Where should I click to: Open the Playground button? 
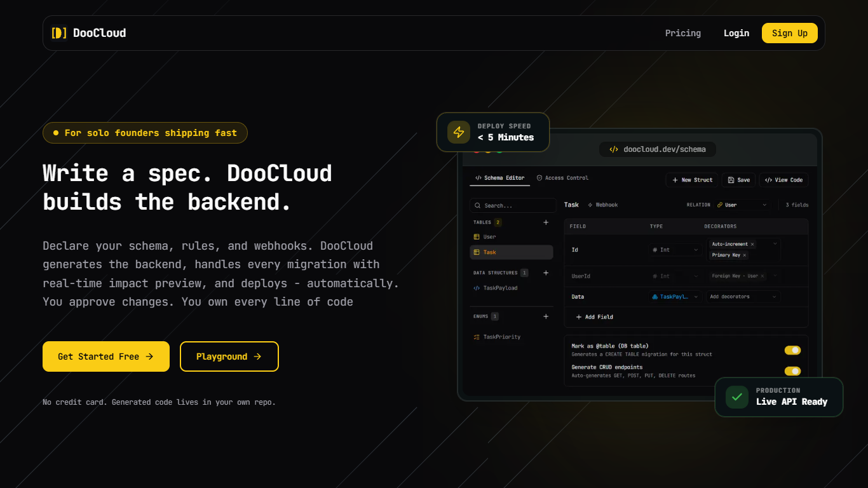[229, 356]
